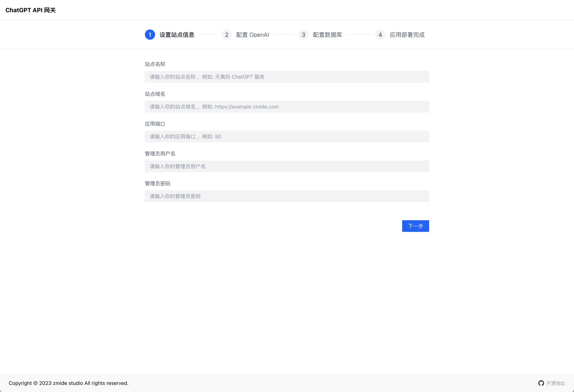Click the 下一步 button
574x392 pixels.
[415, 226]
